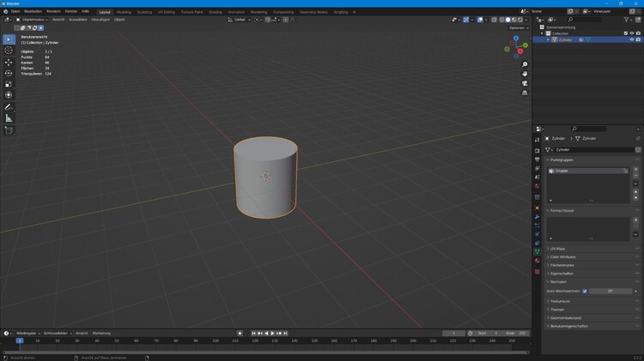Viewport: 644px width, 361px height.
Task: Open the Physics properties tab
Action: click(x=538, y=234)
